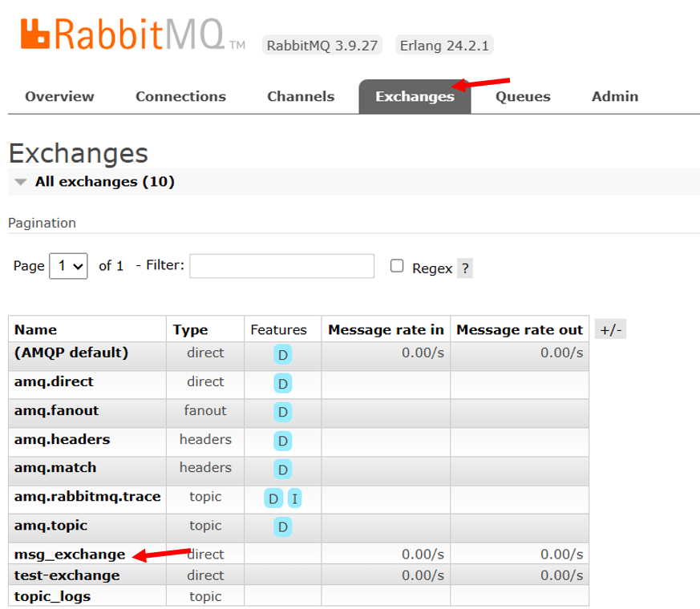Sort by the Type column header
The width and height of the screenshot is (700, 609).
point(191,329)
